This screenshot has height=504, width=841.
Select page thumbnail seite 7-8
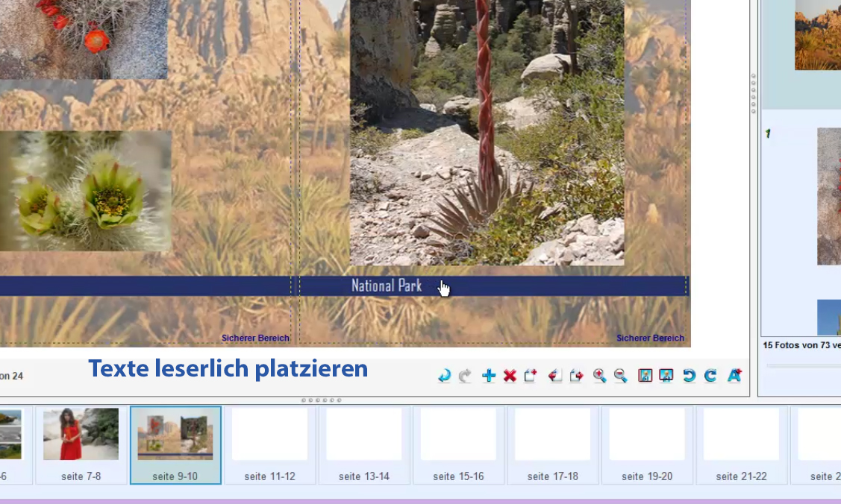pyautogui.click(x=81, y=444)
